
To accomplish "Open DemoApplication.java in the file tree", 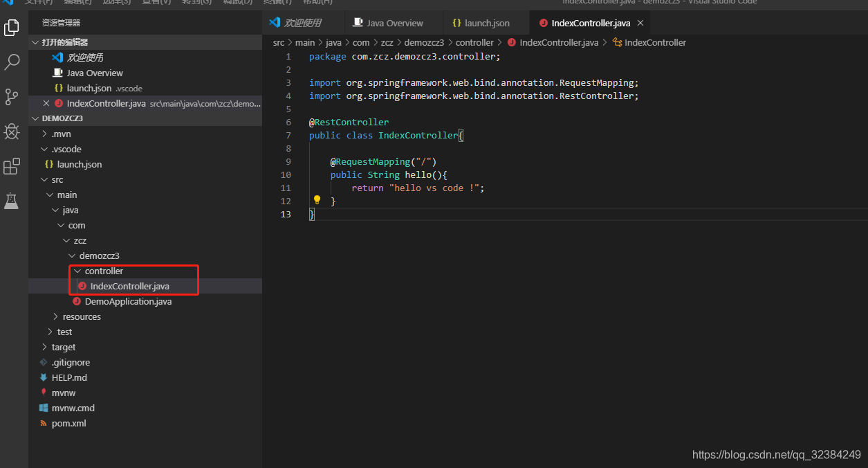I will pyautogui.click(x=145, y=301).
